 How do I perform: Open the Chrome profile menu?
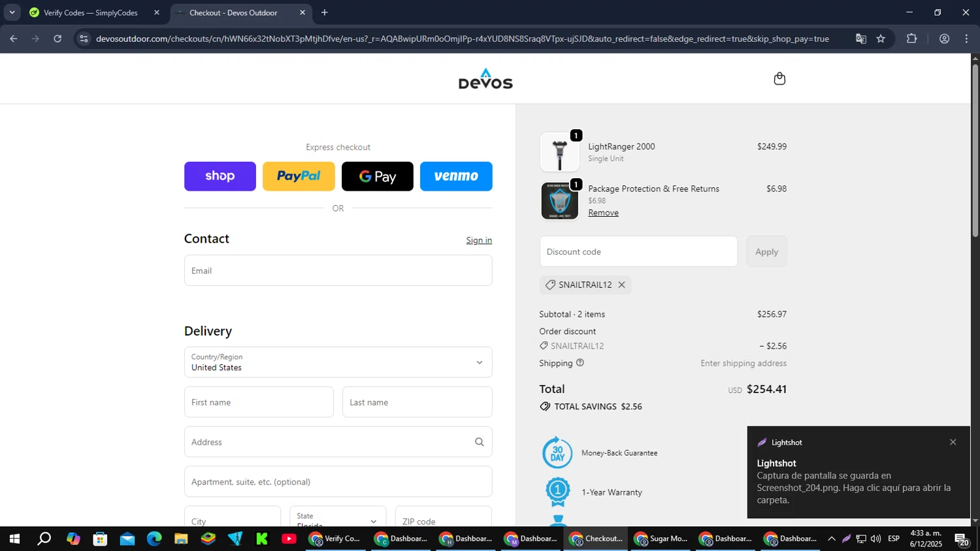pyautogui.click(x=944, y=39)
